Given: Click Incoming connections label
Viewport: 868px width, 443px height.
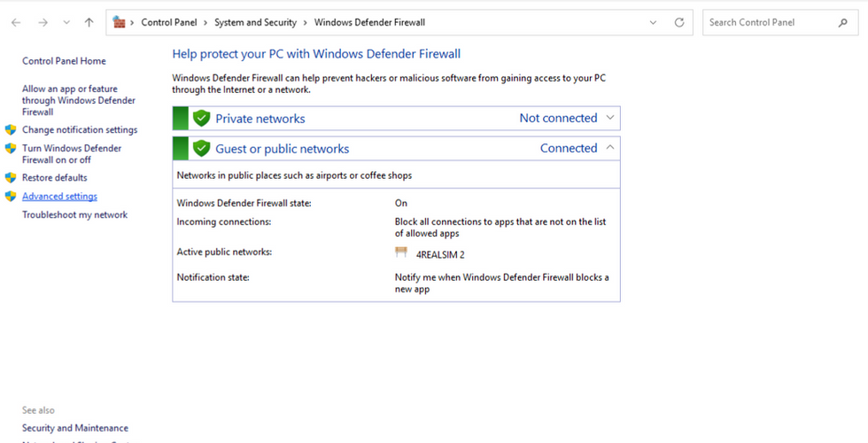Looking at the screenshot, I should pyautogui.click(x=223, y=221).
